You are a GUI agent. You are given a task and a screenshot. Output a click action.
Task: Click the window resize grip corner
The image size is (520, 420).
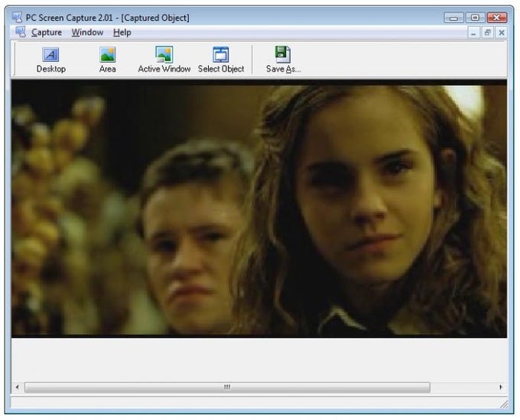pos(505,404)
